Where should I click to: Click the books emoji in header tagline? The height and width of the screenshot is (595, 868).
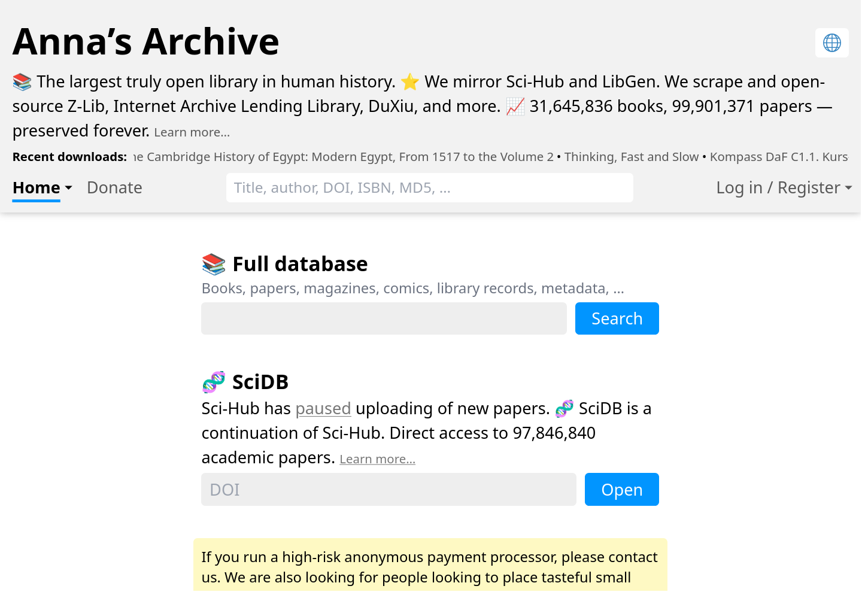22,81
